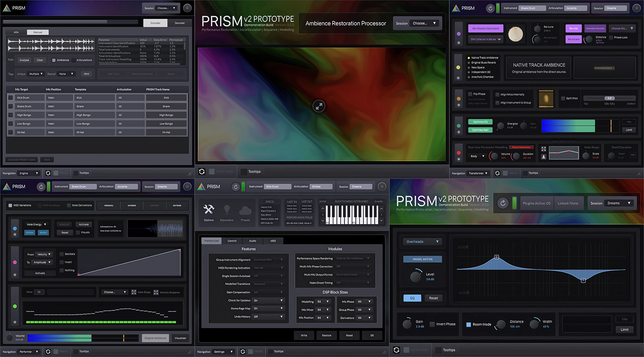Open Session Choose dropdown in Ambience Restoration panel

424,23
